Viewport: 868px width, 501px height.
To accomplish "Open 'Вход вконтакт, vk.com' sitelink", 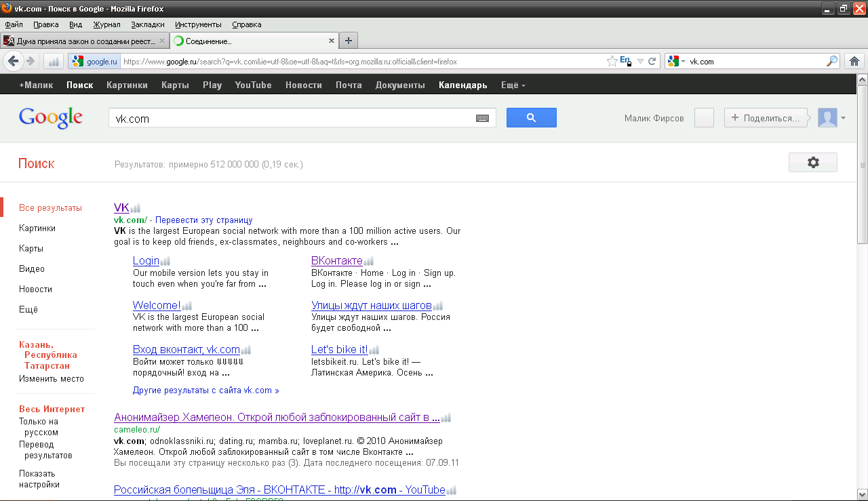I will tap(186, 350).
